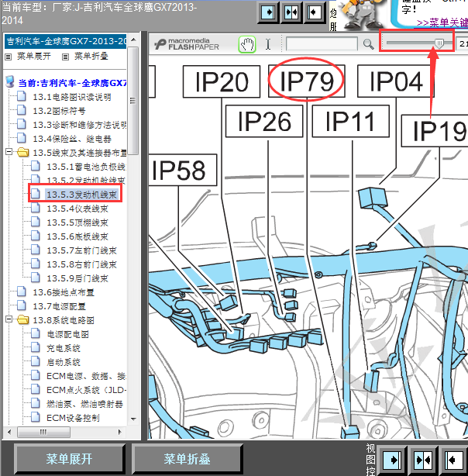Click the folder icon of 13.8系统电路图
Viewport: 468px width, 476px height.
pos(23,319)
